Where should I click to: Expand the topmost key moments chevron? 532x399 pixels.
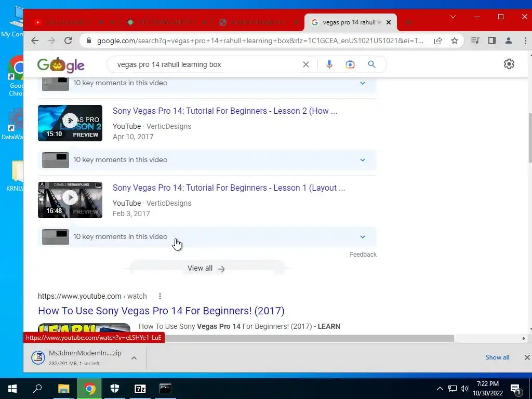click(x=362, y=83)
